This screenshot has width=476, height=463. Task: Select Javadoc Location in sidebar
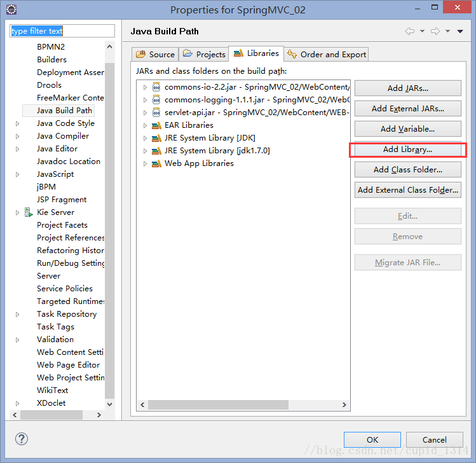69,162
